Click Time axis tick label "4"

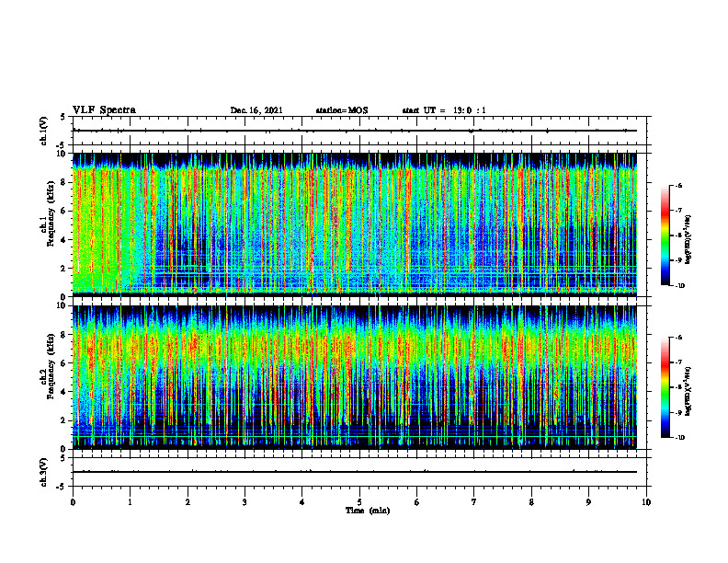tap(302, 502)
